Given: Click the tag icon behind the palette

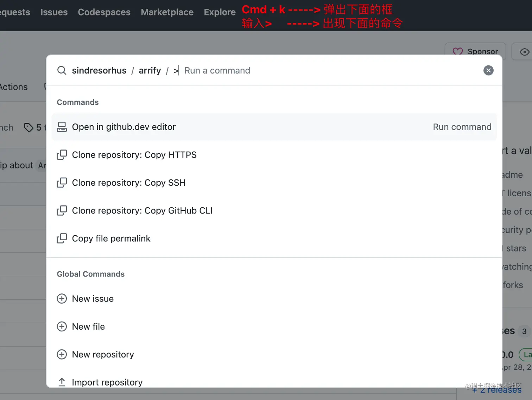Looking at the screenshot, I should [28, 127].
